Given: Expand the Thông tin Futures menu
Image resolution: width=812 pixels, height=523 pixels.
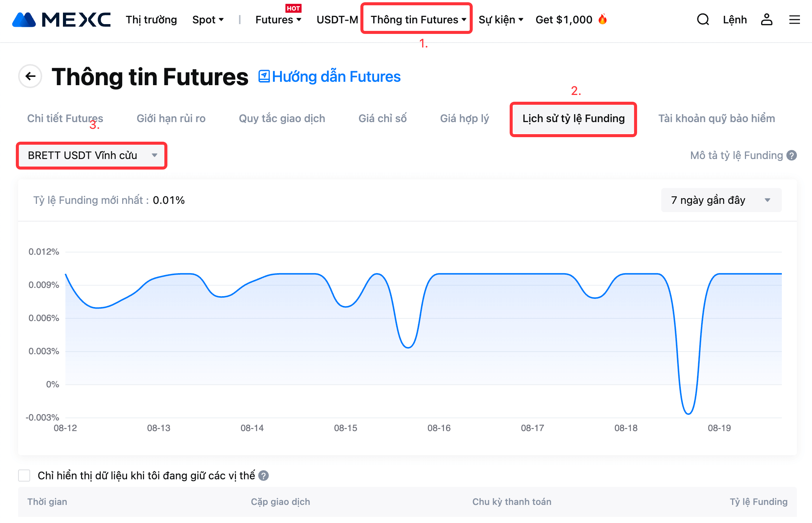Looking at the screenshot, I should [x=418, y=20].
